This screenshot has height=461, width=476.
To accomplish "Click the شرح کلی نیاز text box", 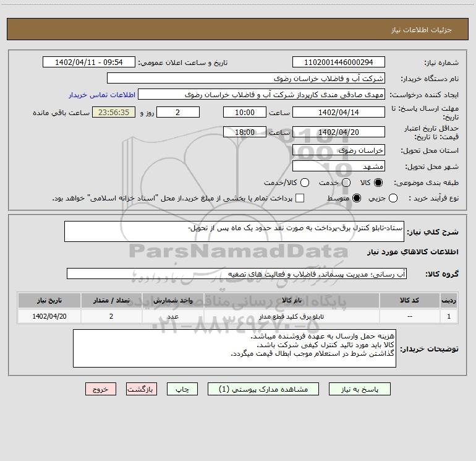I will click(x=234, y=231).
